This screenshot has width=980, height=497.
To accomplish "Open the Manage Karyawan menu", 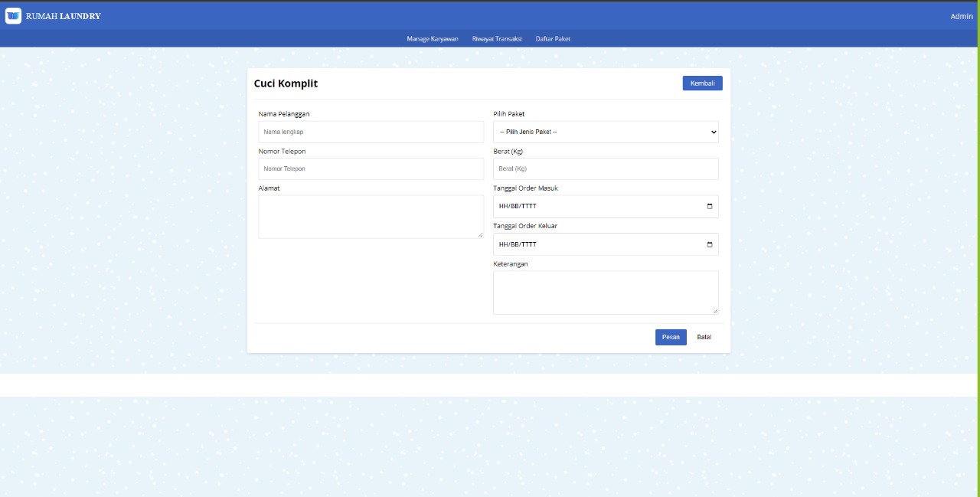I will (x=433, y=38).
